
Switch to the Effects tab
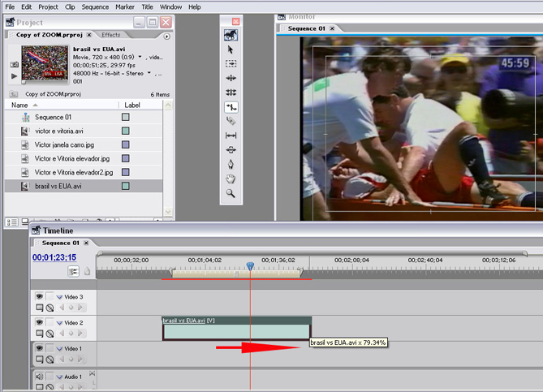click(110, 35)
